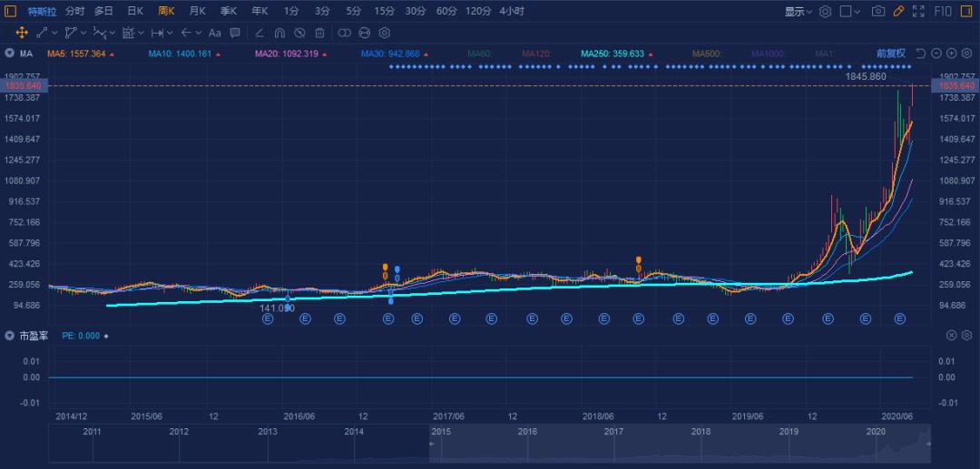Close the 市盈率 indicator panel
Viewport: 980px width, 469px height.
click(952, 336)
